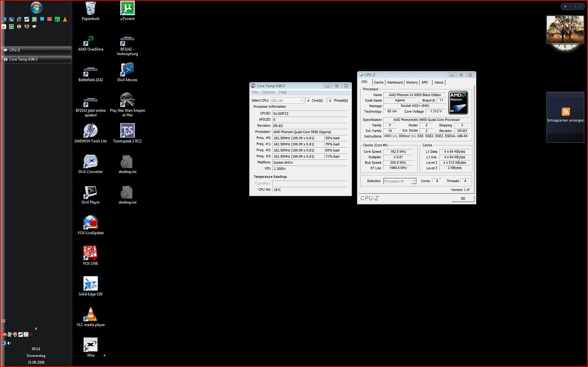The height and width of the screenshot is (367, 588).
Task: Click Internet Explorer in quick launch
Action: click(x=19, y=19)
